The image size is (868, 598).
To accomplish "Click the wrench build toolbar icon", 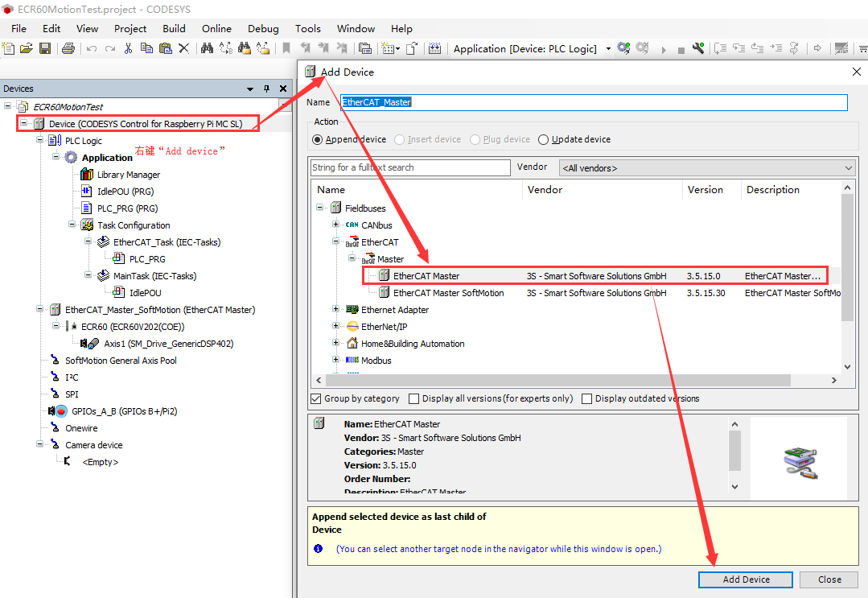I will pos(698,49).
